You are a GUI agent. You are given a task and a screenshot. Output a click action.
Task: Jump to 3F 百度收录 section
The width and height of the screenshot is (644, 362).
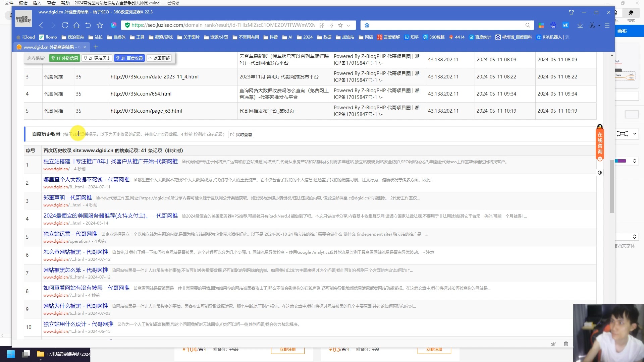pyautogui.click(x=129, y=58)
